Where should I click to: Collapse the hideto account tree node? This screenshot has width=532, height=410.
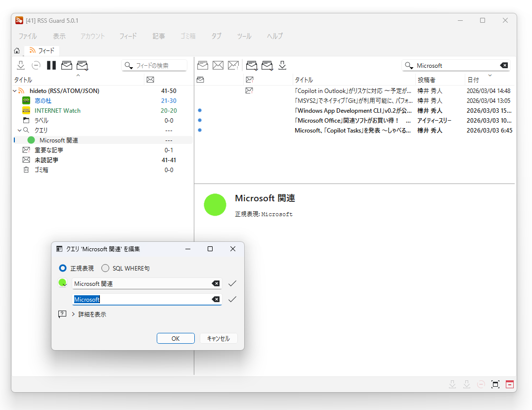click(15, 91)
